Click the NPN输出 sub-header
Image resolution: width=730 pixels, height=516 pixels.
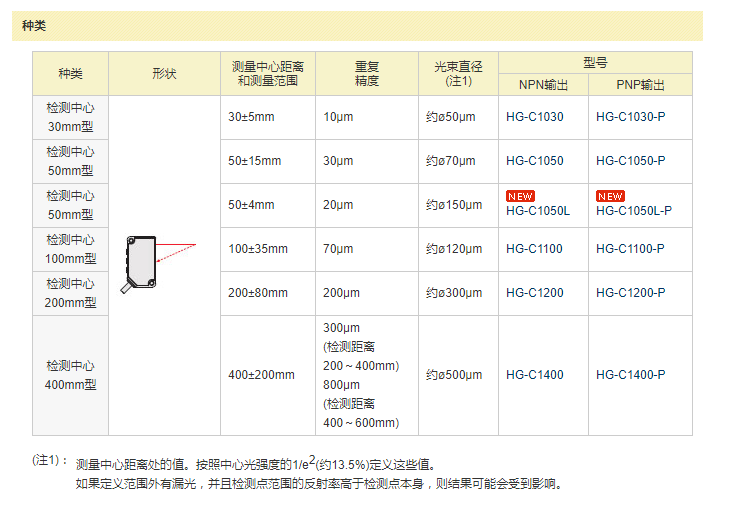(x=543, y=85)
